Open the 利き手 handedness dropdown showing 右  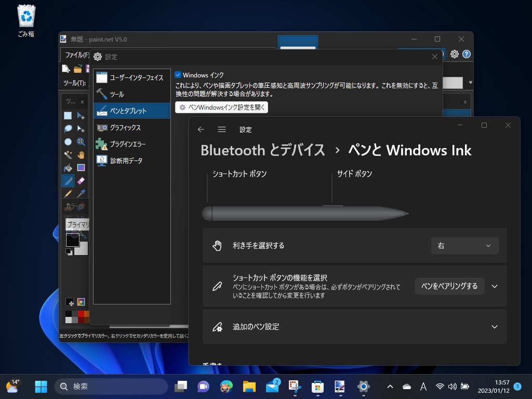coord(464,245)
